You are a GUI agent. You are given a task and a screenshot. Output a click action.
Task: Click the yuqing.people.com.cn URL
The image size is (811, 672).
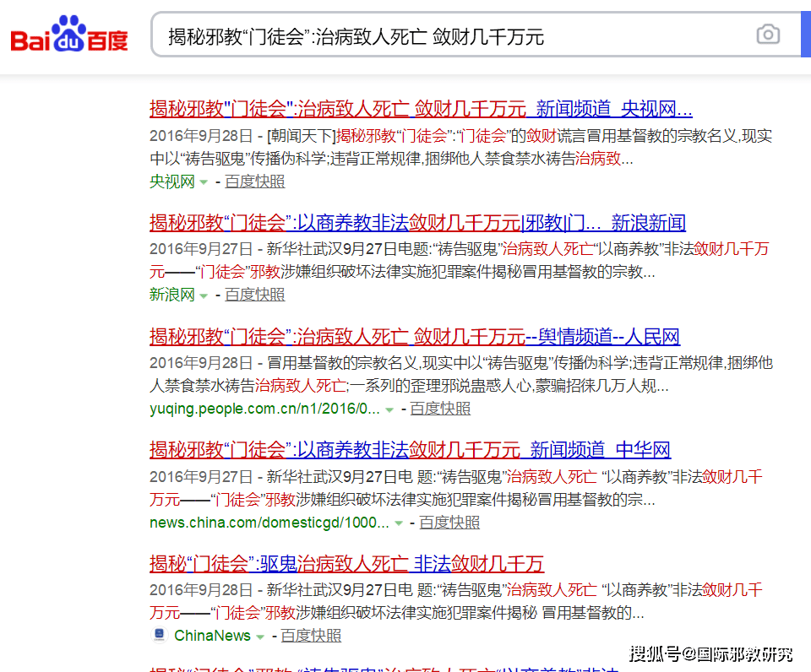(x=264, y=409)
